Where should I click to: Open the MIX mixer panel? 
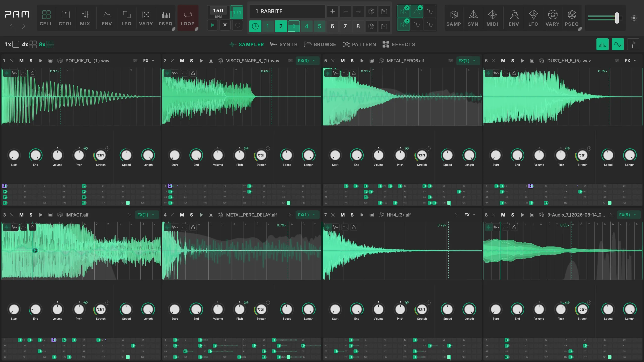[x=85, y=18]
